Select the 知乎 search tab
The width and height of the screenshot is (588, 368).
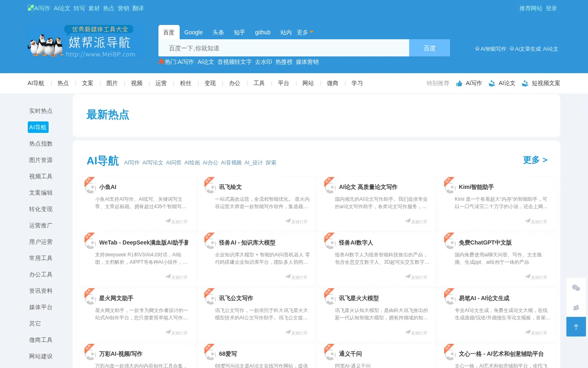coord(239,32)
